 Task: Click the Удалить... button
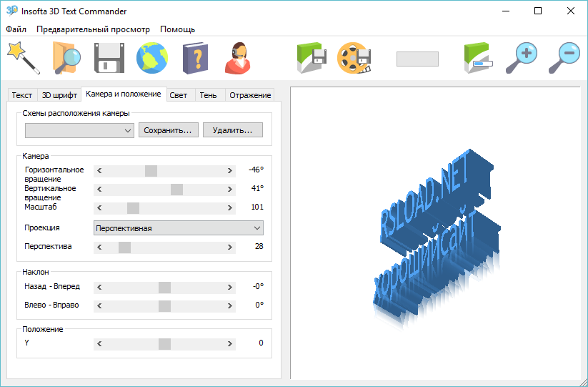click(x=232, y=130)
